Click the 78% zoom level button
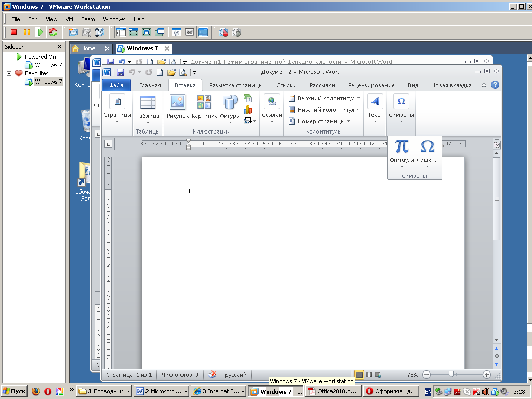This screenshot has height=399, width=532. point(413,375)
